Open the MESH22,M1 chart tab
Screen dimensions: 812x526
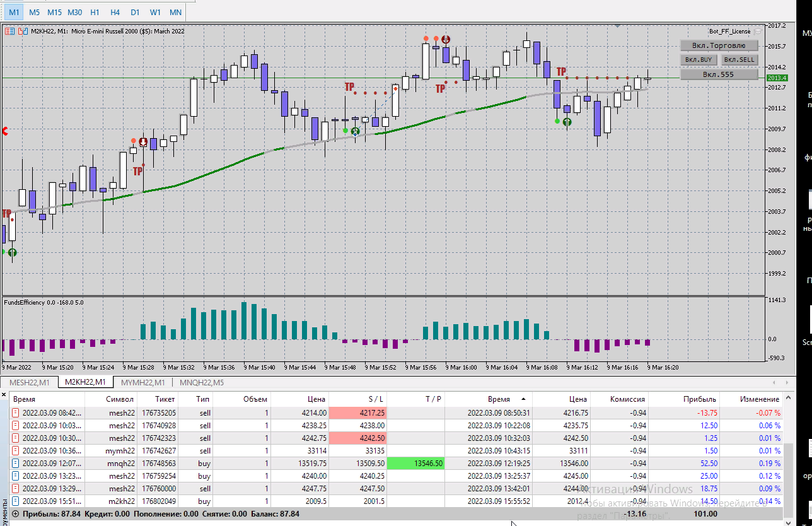(x=30, y=382)
